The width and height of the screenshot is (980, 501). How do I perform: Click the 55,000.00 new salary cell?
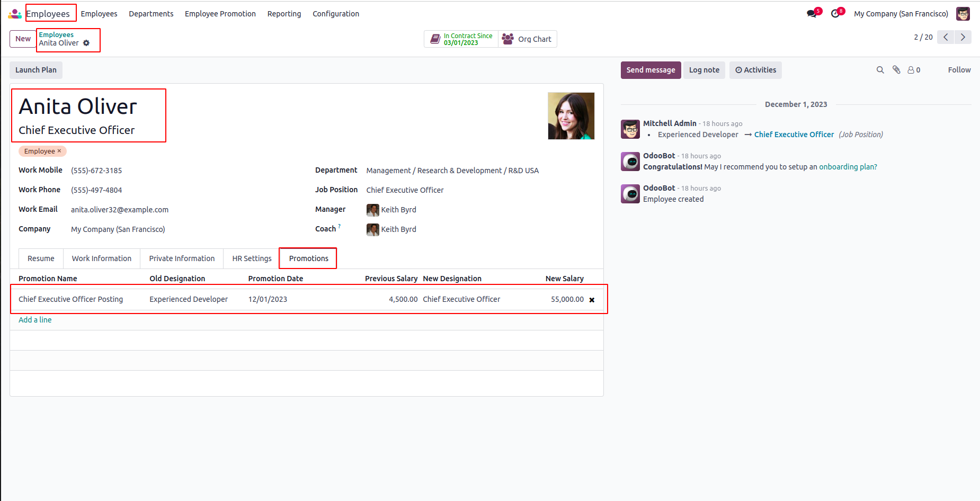coord(567,299)
